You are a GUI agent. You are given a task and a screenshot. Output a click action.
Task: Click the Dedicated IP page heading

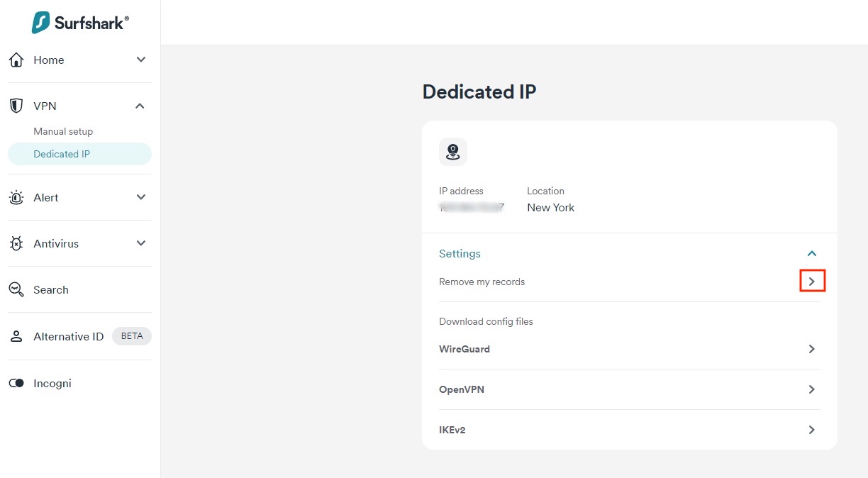[479, 92]
